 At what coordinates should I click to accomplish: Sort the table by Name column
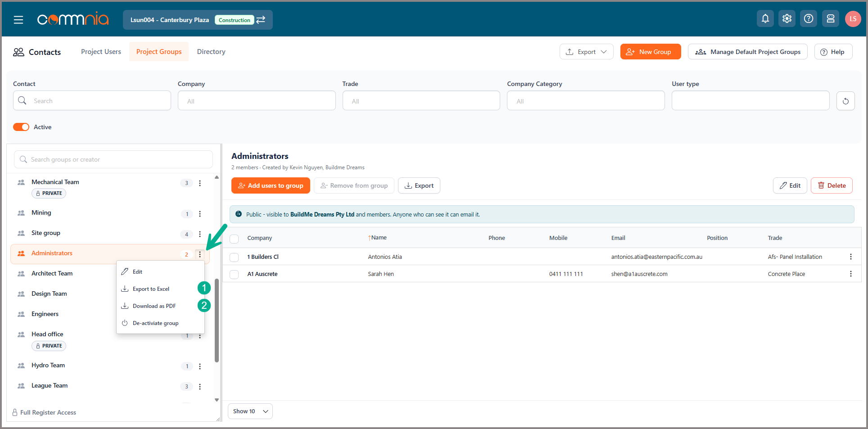[377, 238]
